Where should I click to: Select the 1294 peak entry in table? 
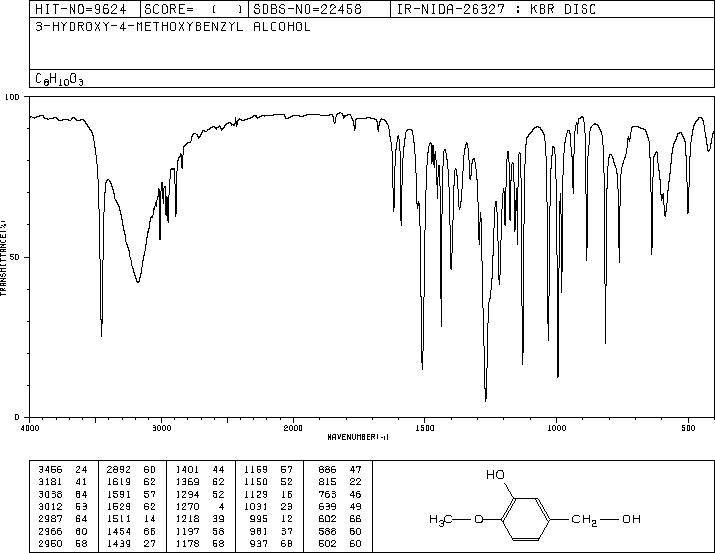coord(200,494)
